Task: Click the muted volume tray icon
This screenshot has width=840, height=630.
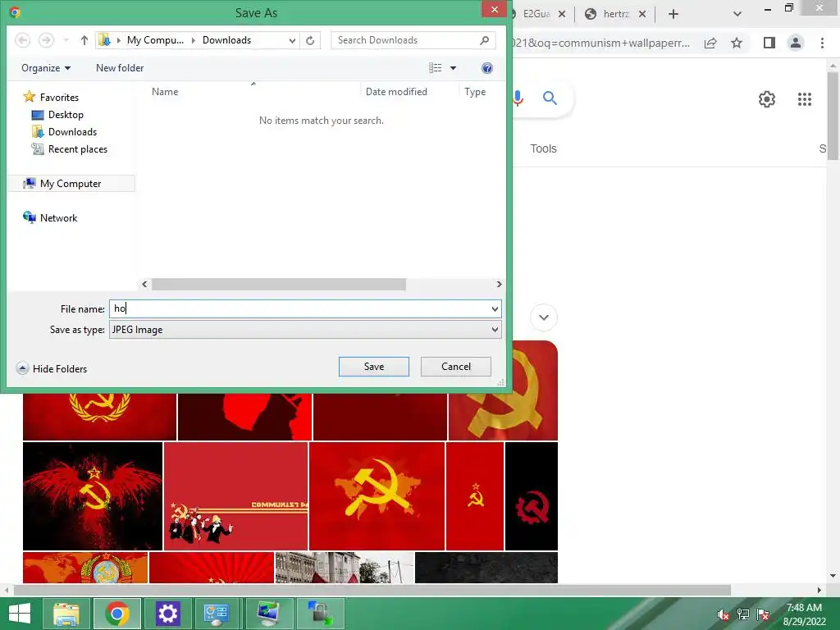Action: pyautogui.click(x=724, y=614)
